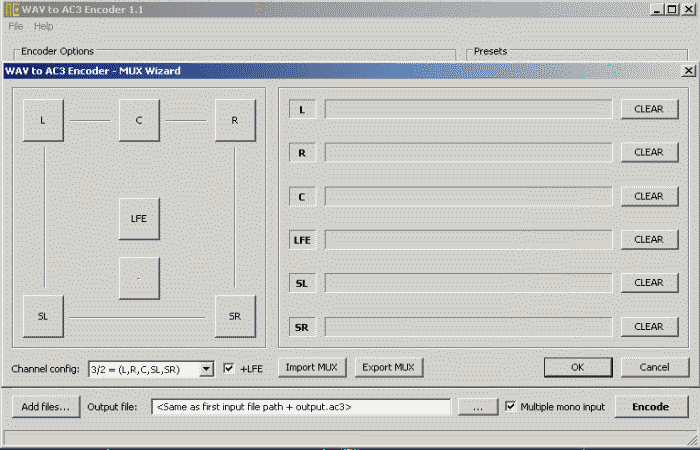The image size is (700, 450).
Task: Click the R speaker button in layout diagram
Action: [235, 120]
